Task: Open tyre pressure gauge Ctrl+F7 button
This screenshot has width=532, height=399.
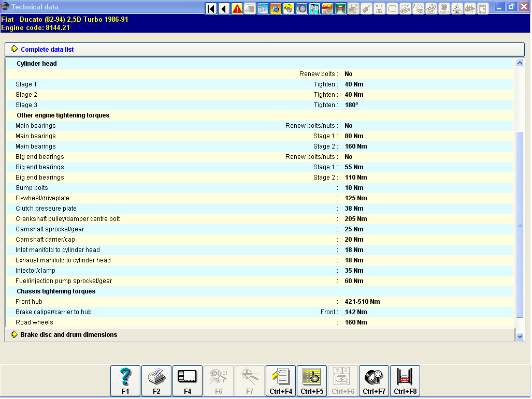Action: [374, 381]
